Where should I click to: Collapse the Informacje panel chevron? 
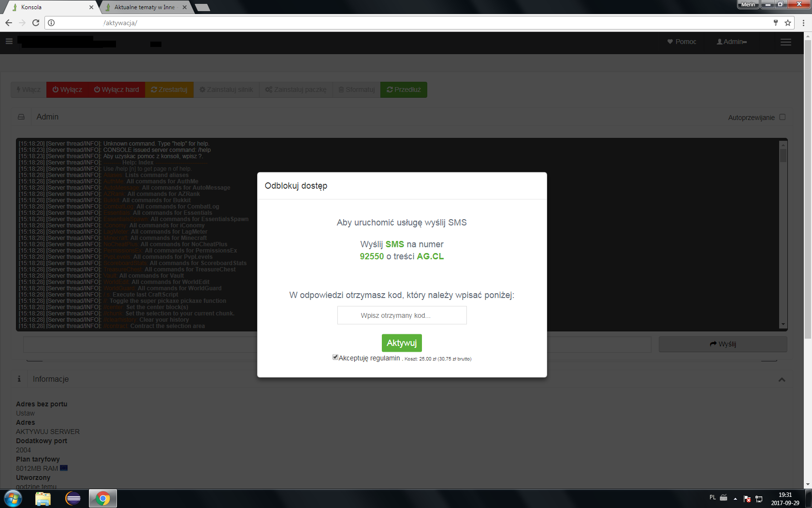(x=782, y=380)
